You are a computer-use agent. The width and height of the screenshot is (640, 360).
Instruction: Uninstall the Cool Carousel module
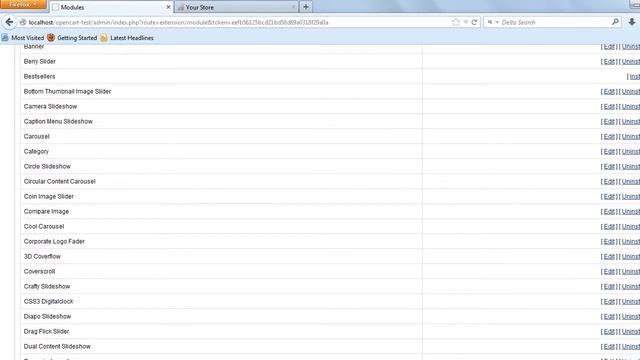pos(631,227)
